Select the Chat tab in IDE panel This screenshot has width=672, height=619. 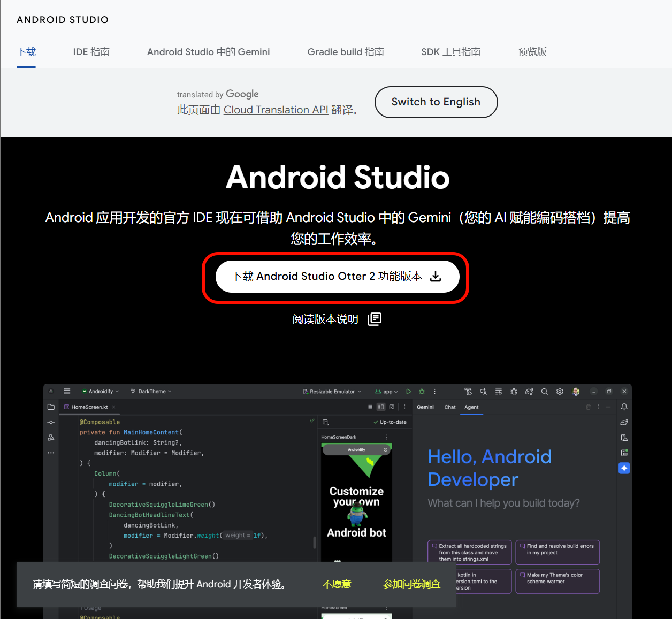pyautogui.click(x=450, y=407)
